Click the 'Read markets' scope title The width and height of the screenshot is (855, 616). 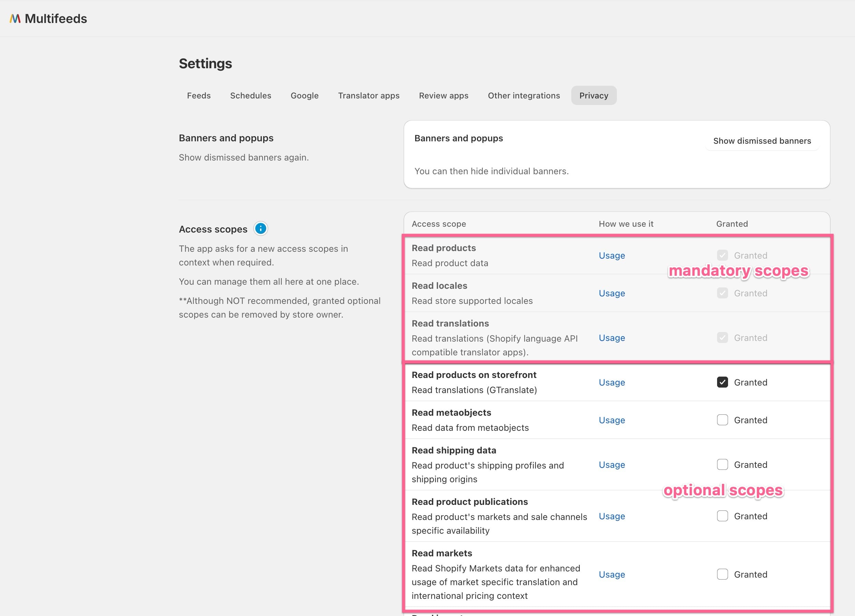[x=442, y=553]
